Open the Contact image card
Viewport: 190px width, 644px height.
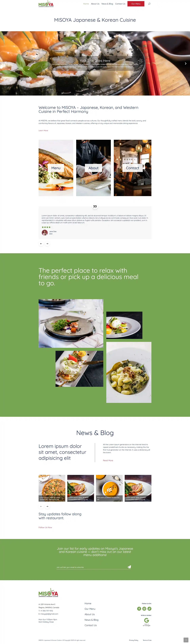[133, 168]
